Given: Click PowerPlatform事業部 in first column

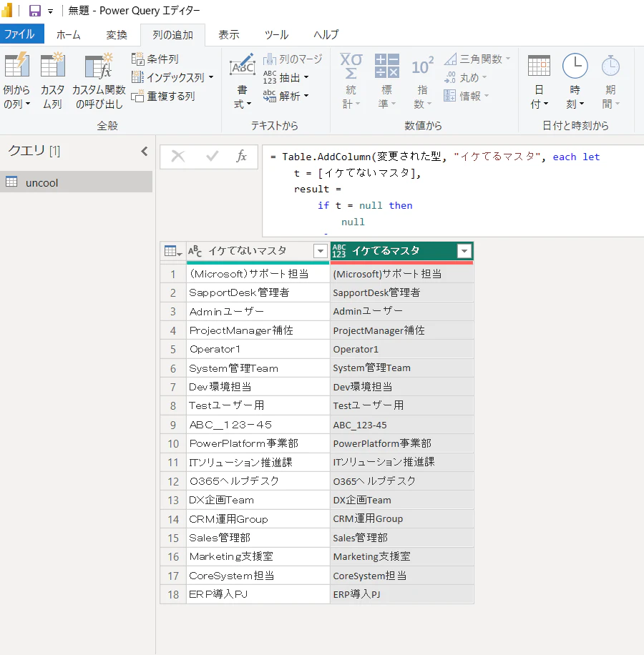Looking at the screenshot, I should [258, 443].
